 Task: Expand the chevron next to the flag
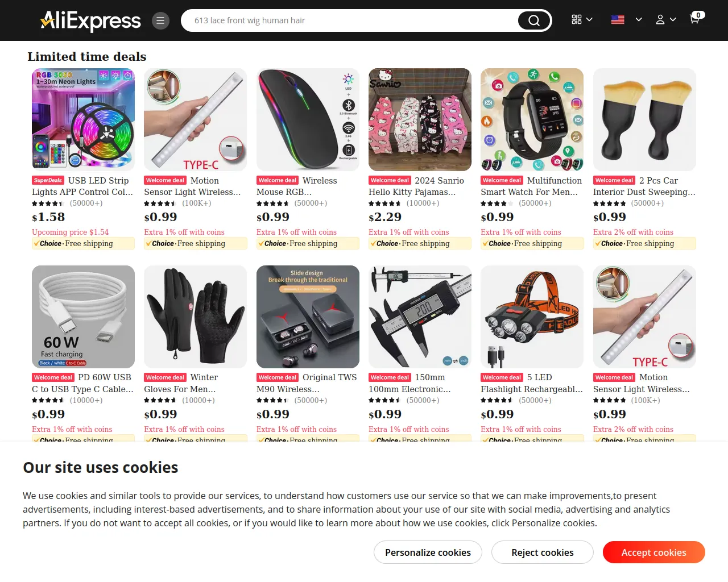(x=639, y=19)
